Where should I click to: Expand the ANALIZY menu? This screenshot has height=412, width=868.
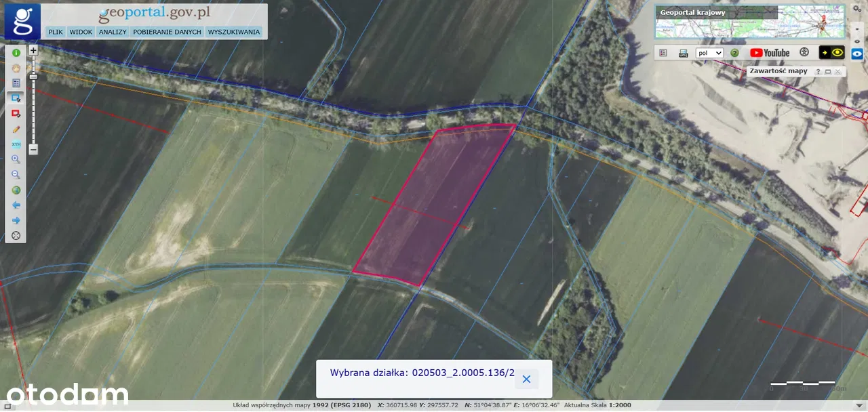[113, 32]
